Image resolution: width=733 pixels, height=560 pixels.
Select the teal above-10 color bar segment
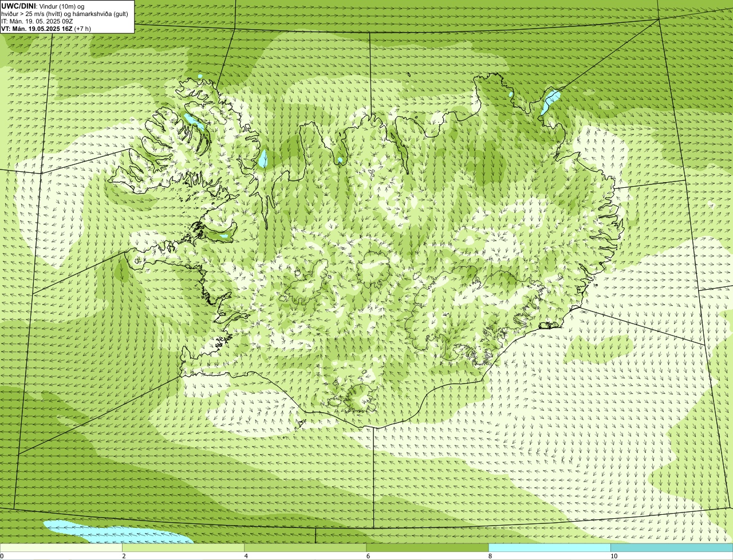(x=672, y=548)
